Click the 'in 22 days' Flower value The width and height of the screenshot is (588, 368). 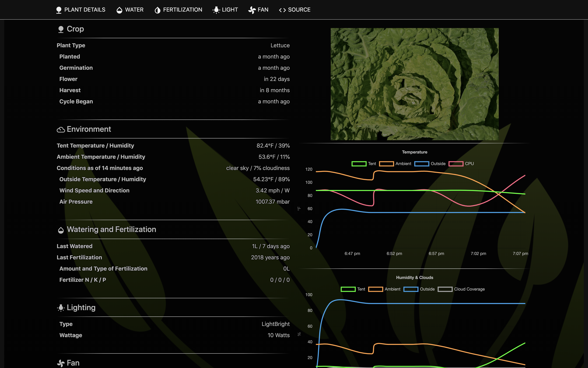(277, 79)
